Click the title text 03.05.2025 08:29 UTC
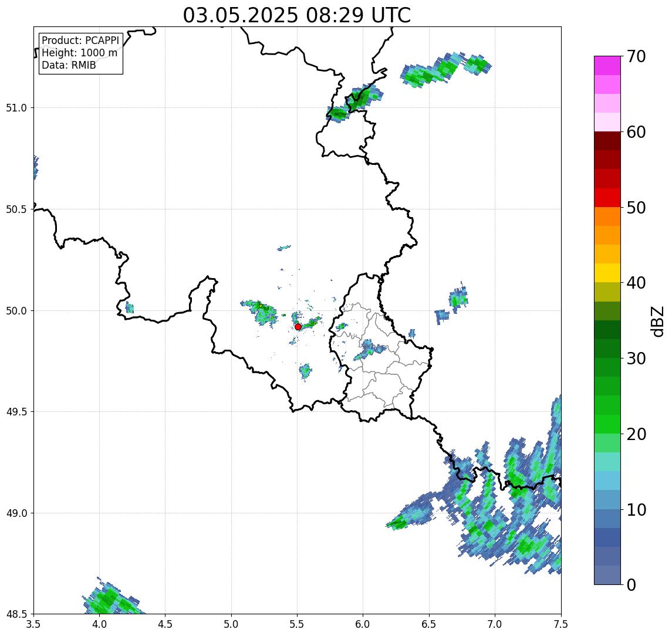 tap(296, 15)
